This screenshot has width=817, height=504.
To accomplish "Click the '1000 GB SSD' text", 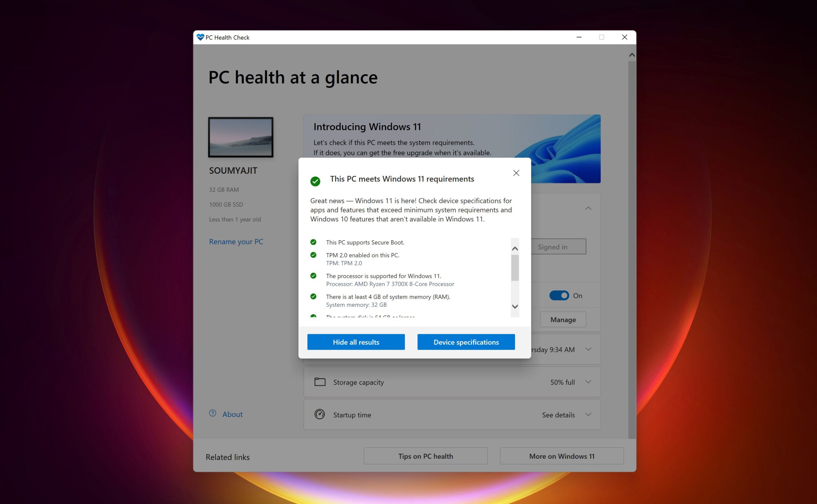I will click(226, 204).
